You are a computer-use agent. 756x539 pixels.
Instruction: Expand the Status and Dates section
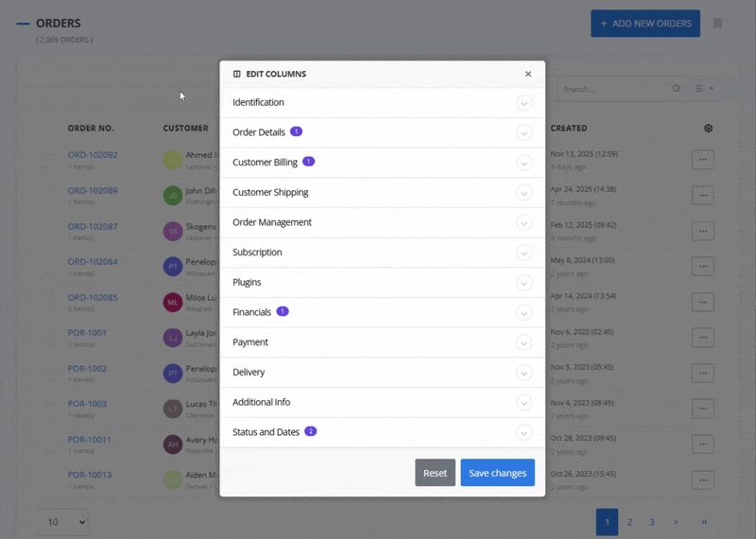[524, 432]
